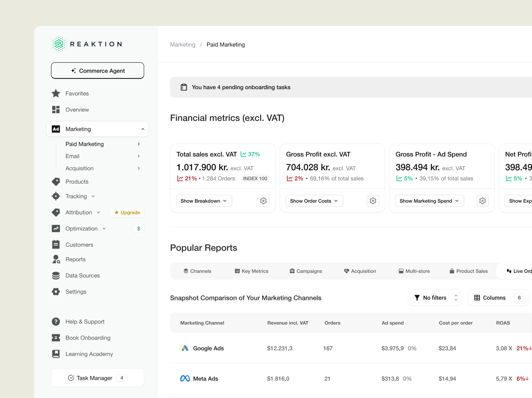
Task: Expand the Attribution menu chevron
Action: tap(98, 212)
